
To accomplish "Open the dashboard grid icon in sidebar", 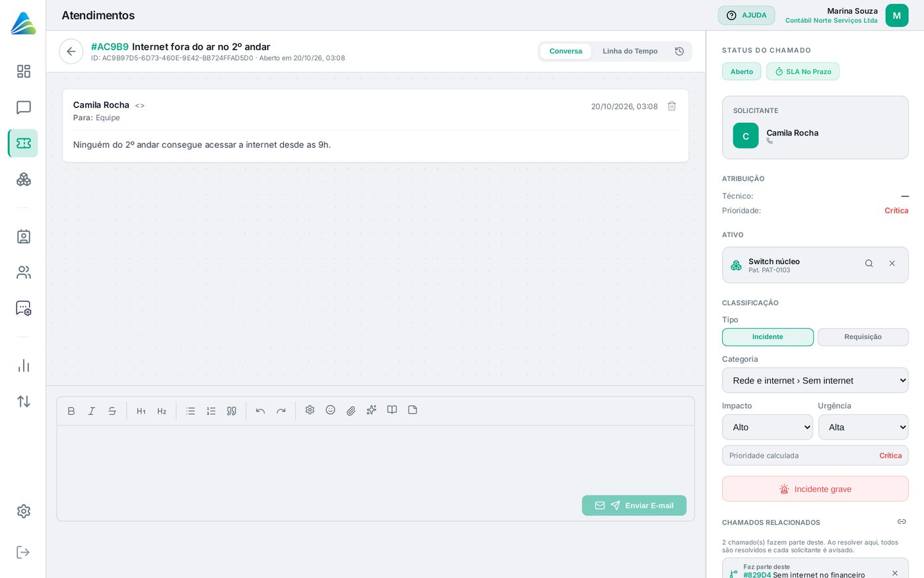I will [x=24, y=71].
